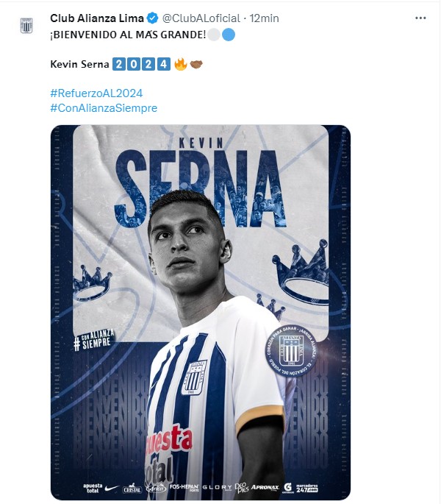The image size is (441, 504).
Task: Click the Nike swoosh logo in sponsor row
Action: pos(112,489)
